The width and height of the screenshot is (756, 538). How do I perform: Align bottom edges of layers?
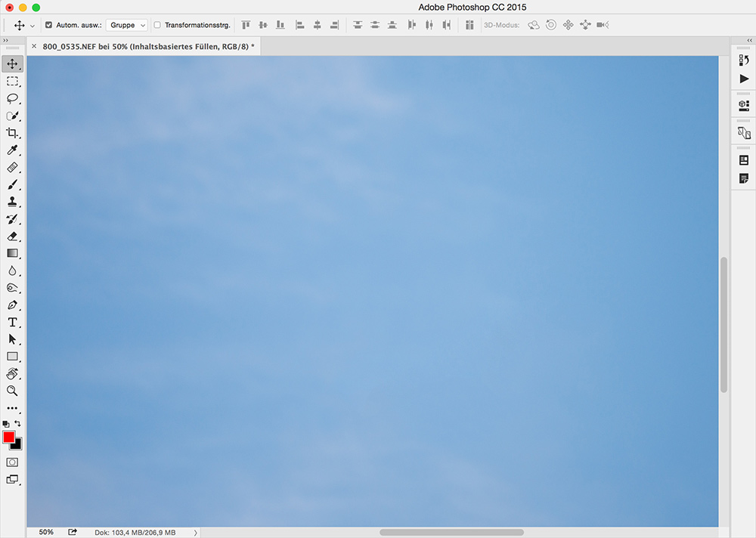pyautogui.click(x=280, y=25)
